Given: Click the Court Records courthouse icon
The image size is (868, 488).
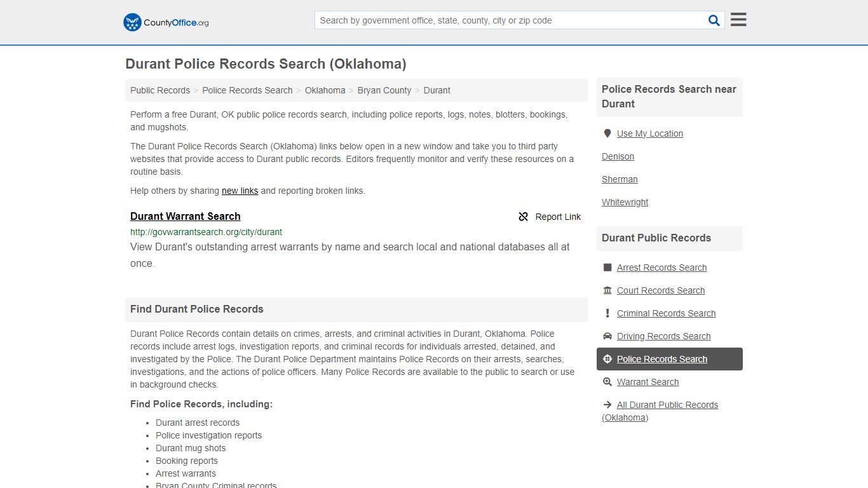Looking at the screenshot, I should point(607,290).
